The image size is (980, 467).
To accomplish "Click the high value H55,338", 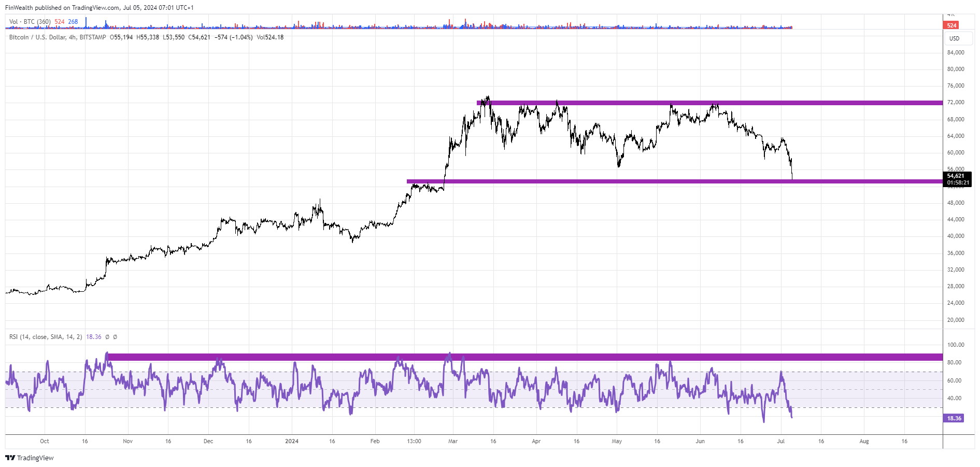I will pyautogui.click(x=148, y=37).
